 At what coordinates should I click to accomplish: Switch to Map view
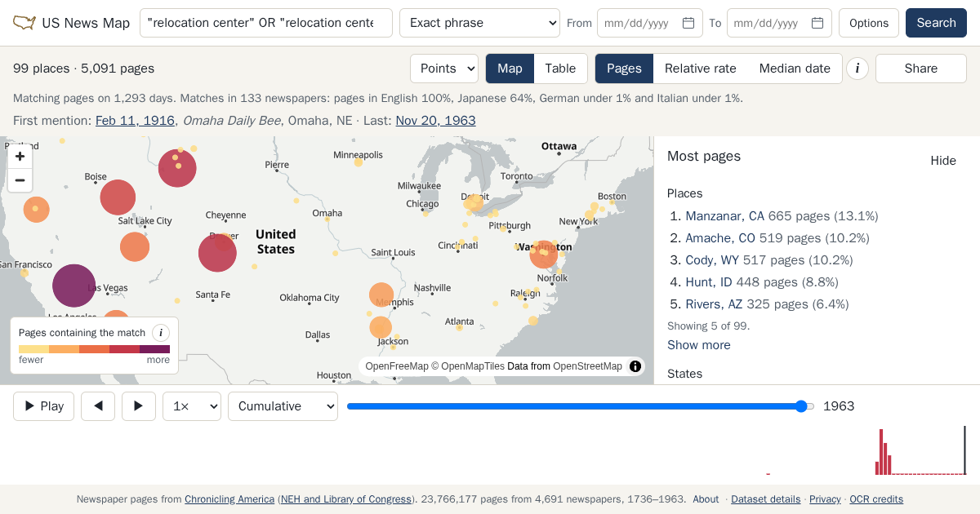tap(510, 69)
